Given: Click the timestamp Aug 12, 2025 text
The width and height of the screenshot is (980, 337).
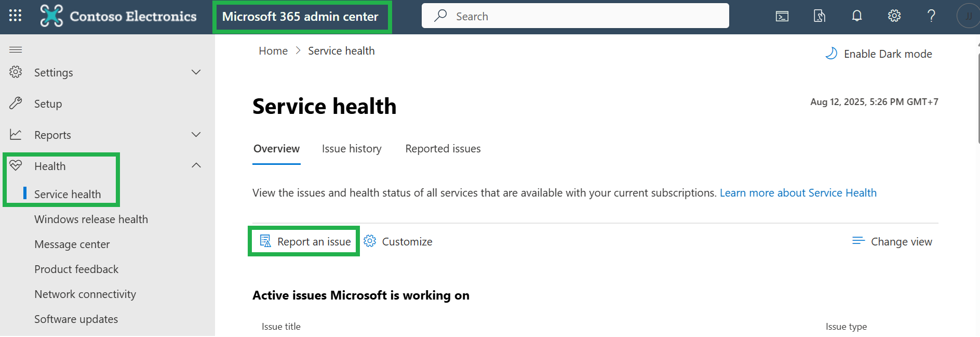Looking at the screenshot, I should point(874,102).
